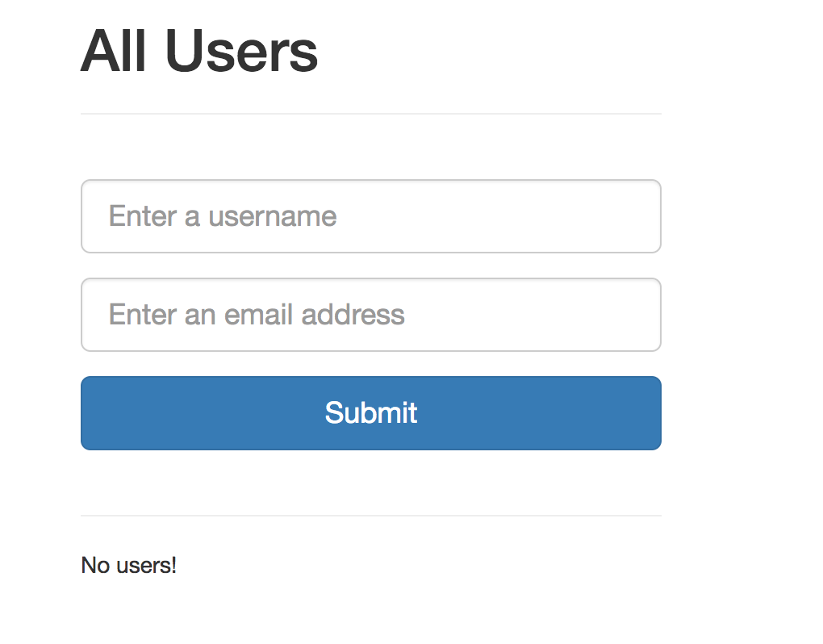Image resolution: width=823 pixels, height=644 pixels.
Task: Submit the new user form
Action: click(371, 413)
